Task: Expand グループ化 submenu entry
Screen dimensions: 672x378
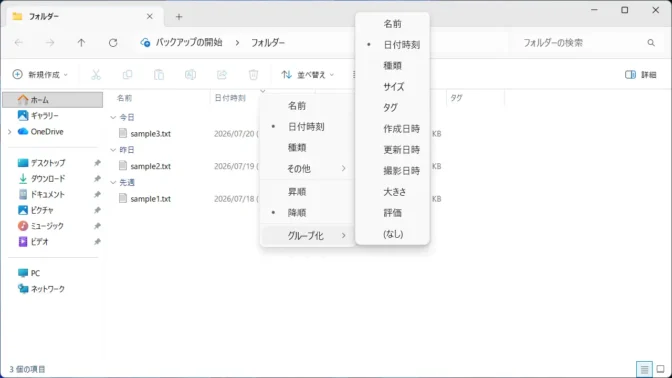Action: click(x=307, y=235)
